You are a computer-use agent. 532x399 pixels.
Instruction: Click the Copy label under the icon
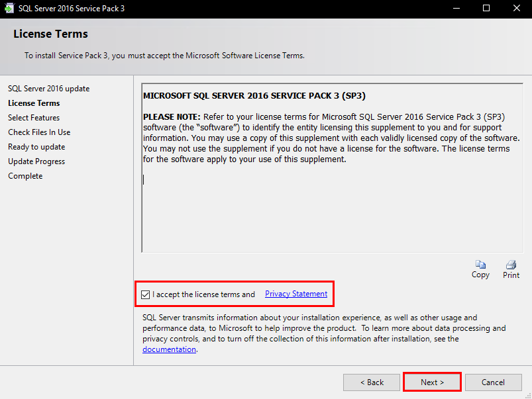click(480, 275)
